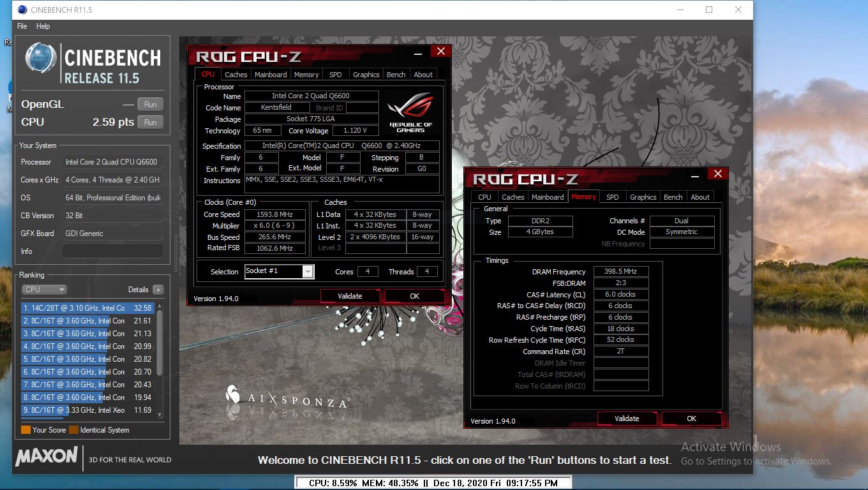Image resolution: width=868 pixels, height=490 pixels.
Task: Click Validate in the Memory CPU-Z window
Action: (x=627, y=419)
